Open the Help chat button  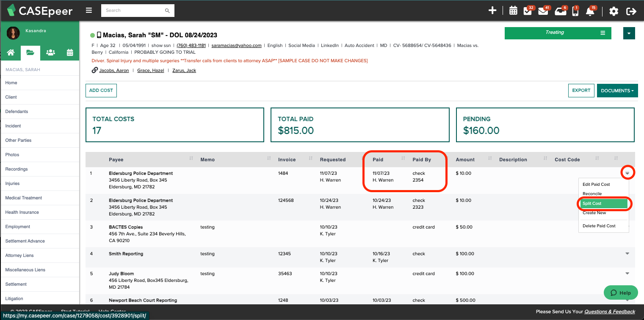click(621, 293)
